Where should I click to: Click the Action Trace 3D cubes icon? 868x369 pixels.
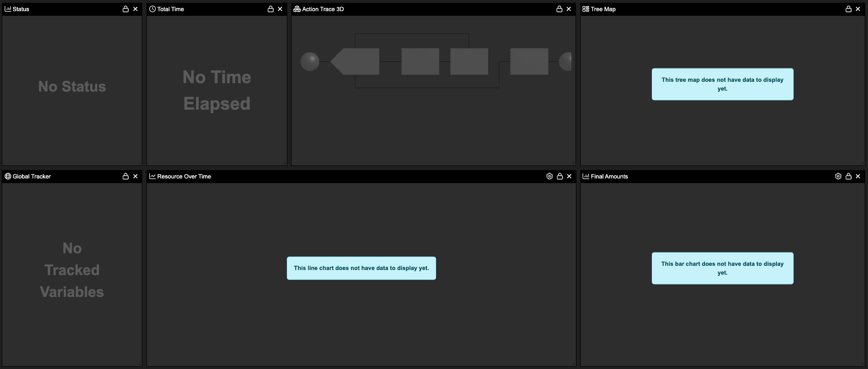297,9
